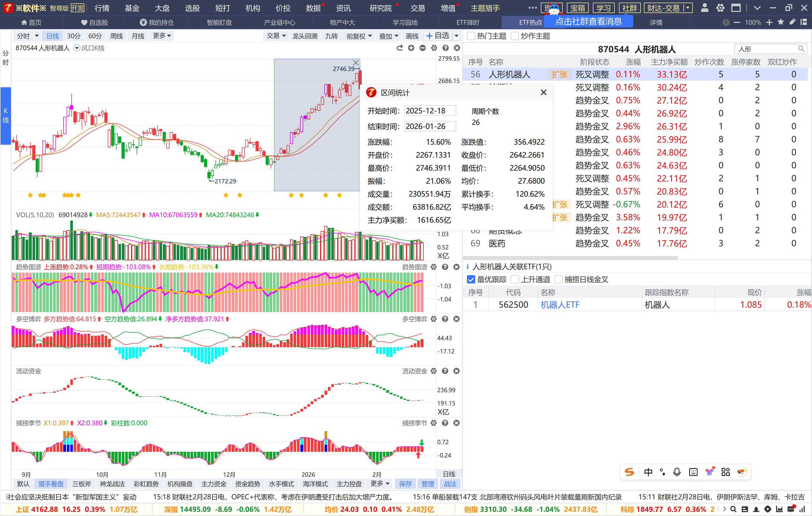Image resolution: width=812 pixels, height=516 pixels.
Task: Check the 捕捞日线金叉 checkbox
Action: 559,279
